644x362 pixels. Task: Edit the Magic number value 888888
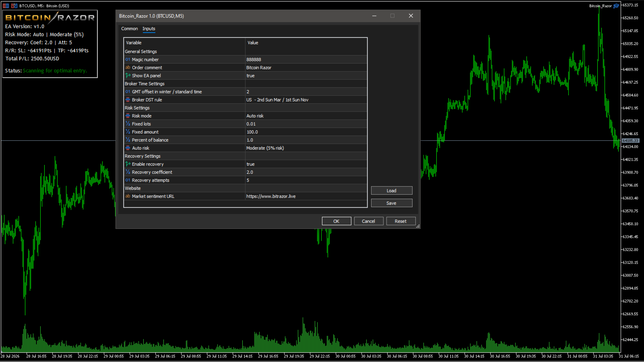tap(306, 60)
